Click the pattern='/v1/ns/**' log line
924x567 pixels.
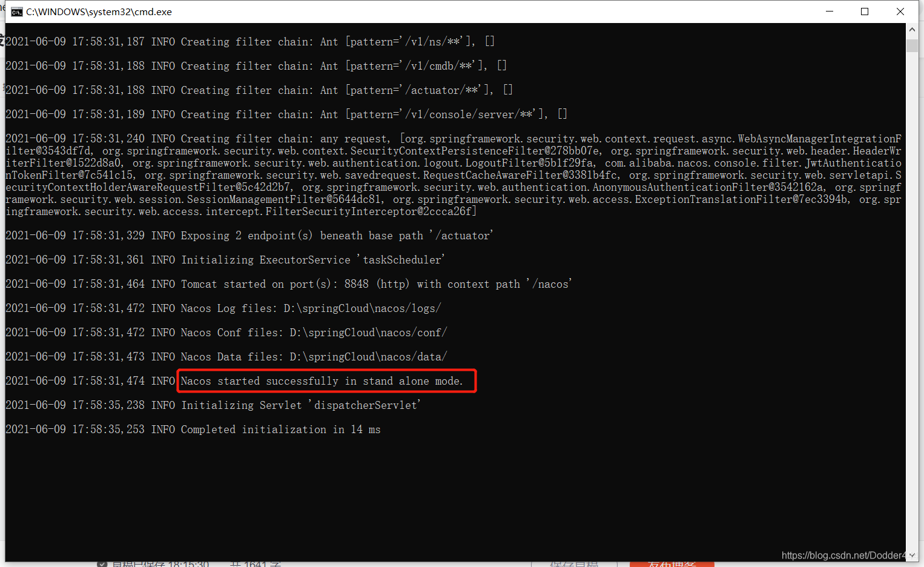click(250, 42)
